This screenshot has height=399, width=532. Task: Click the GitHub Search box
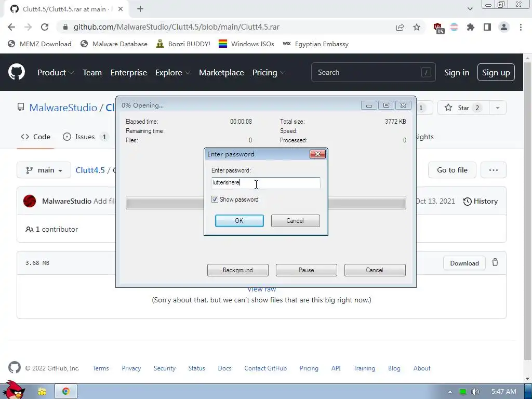coord(373,72)
